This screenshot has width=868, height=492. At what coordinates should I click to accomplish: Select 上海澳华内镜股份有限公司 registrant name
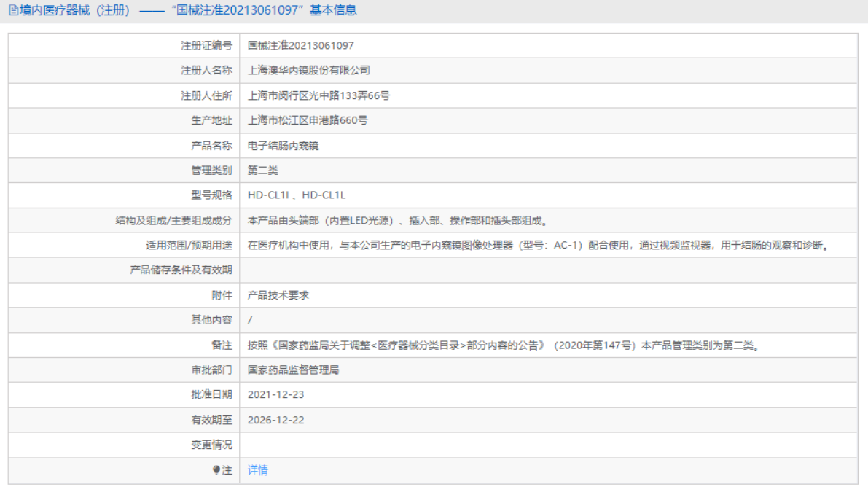click(x=309, y=70)
